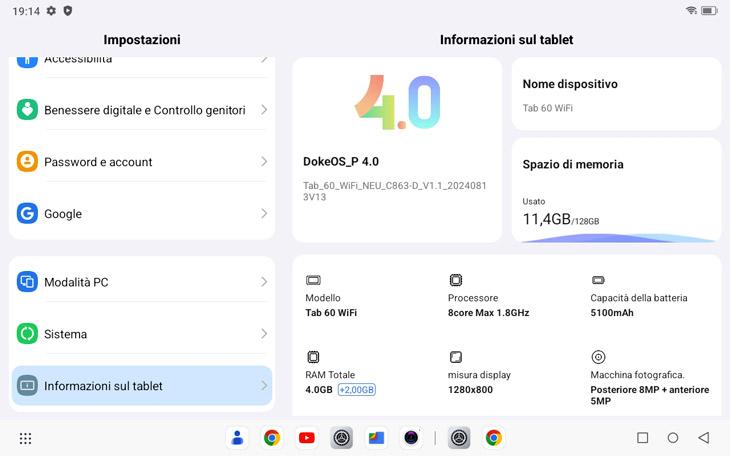Screen dimensions: 730x456
Task: Tap the Nome dispositivo card
Action: point(616,95)
